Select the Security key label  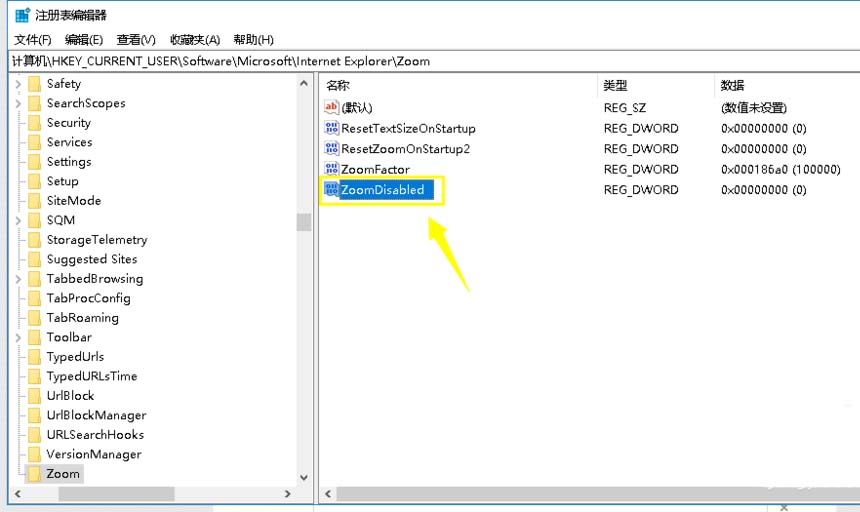click(x=69, y=123)
